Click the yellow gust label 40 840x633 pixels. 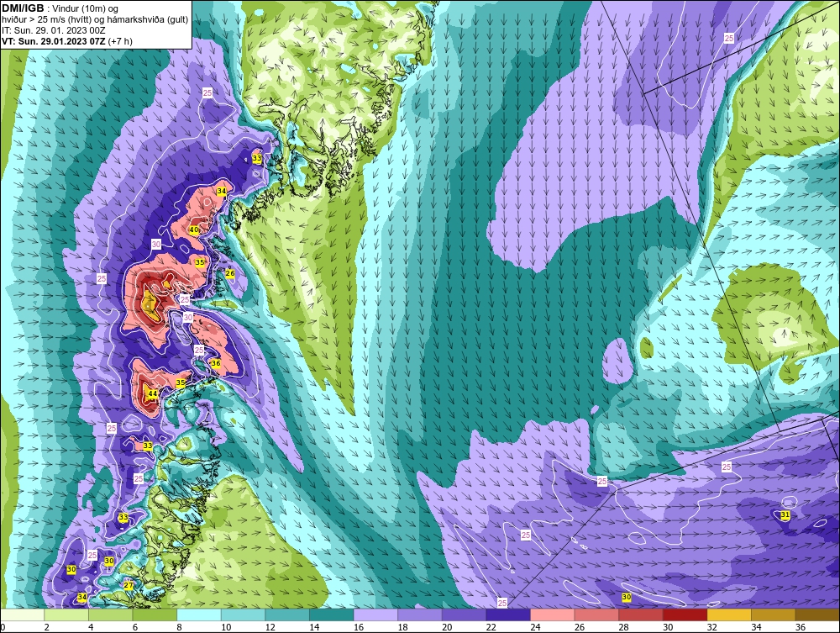tap(194, 230)
